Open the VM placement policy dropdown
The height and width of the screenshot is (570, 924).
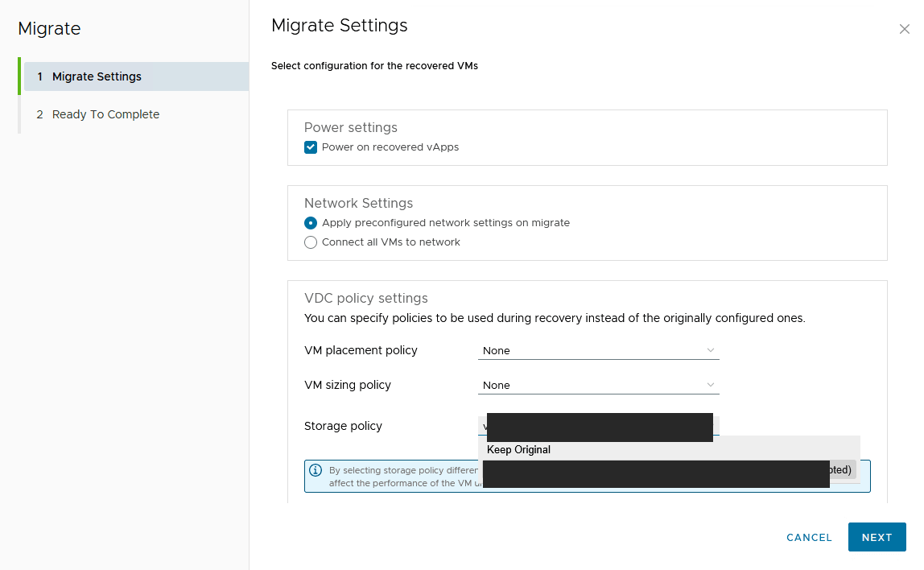598,351
